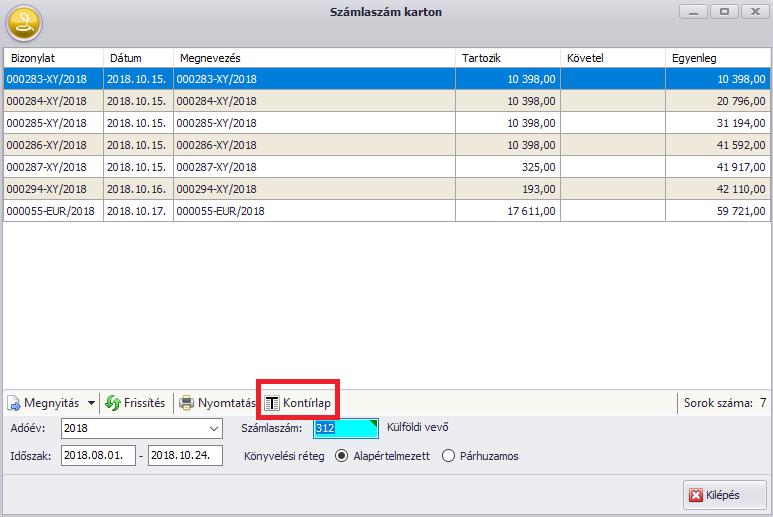Click the Sorok száma: 7 status text
Image resolution: width=773 pixels, height=517 pixels.
pyautogui.click(x=725, y=403)
